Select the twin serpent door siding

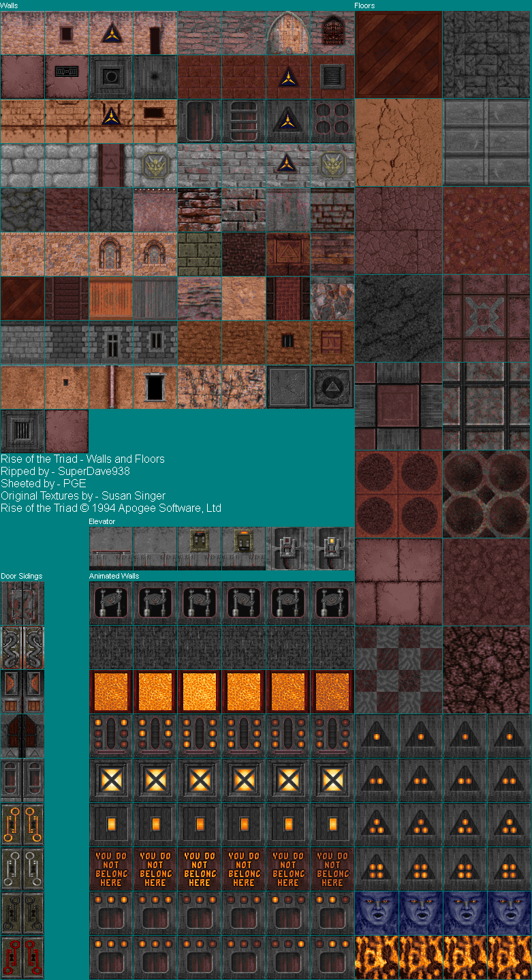22,647
